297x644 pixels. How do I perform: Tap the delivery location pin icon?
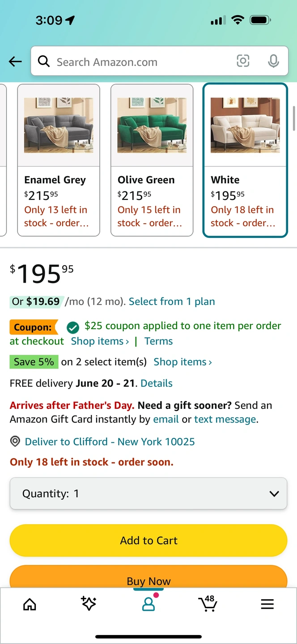pos(15,442)
